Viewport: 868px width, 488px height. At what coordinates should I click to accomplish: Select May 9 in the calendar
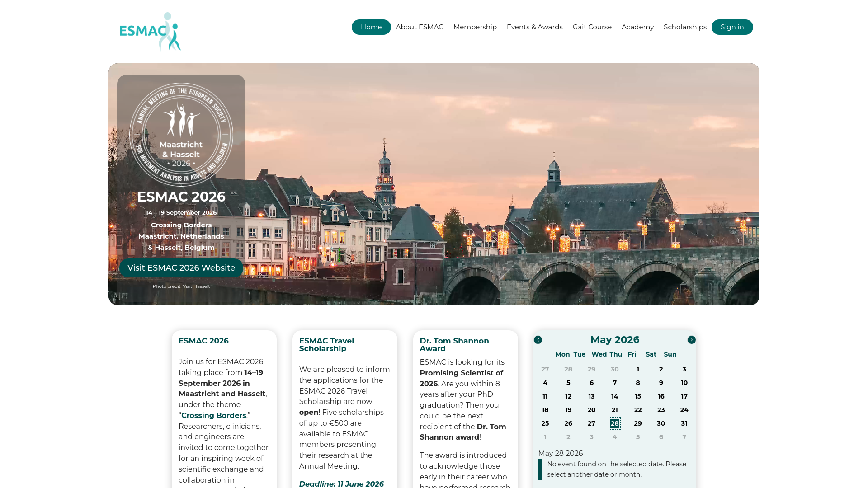[661, 383]
